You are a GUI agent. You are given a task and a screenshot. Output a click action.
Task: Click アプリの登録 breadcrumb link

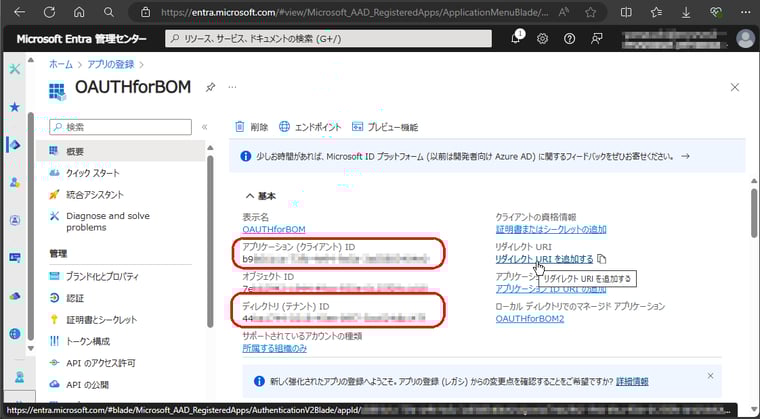click(111, 64)
